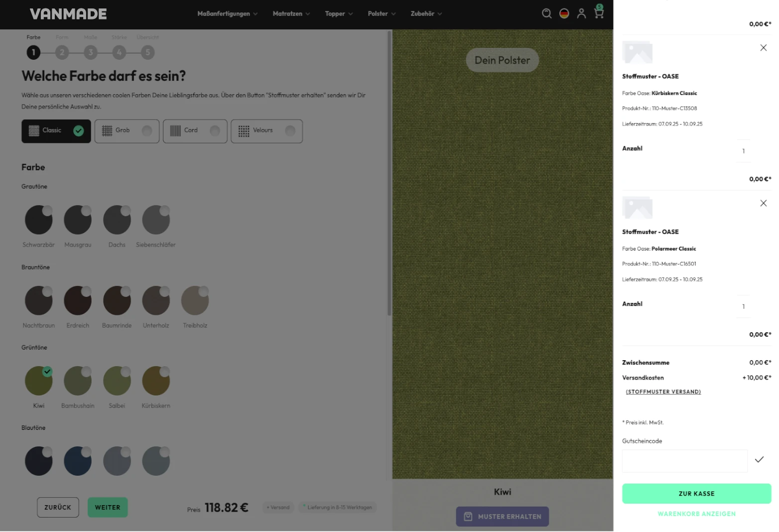Remove Polarmeer Classic sample from cart
This screenshot has width=779, height=532.
coord(763,203)
